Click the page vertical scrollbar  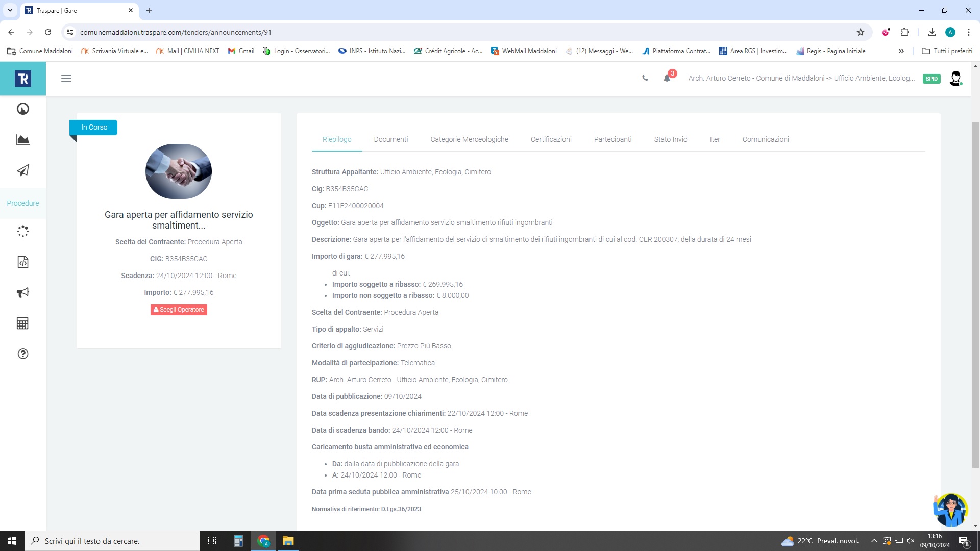point(975,296)
